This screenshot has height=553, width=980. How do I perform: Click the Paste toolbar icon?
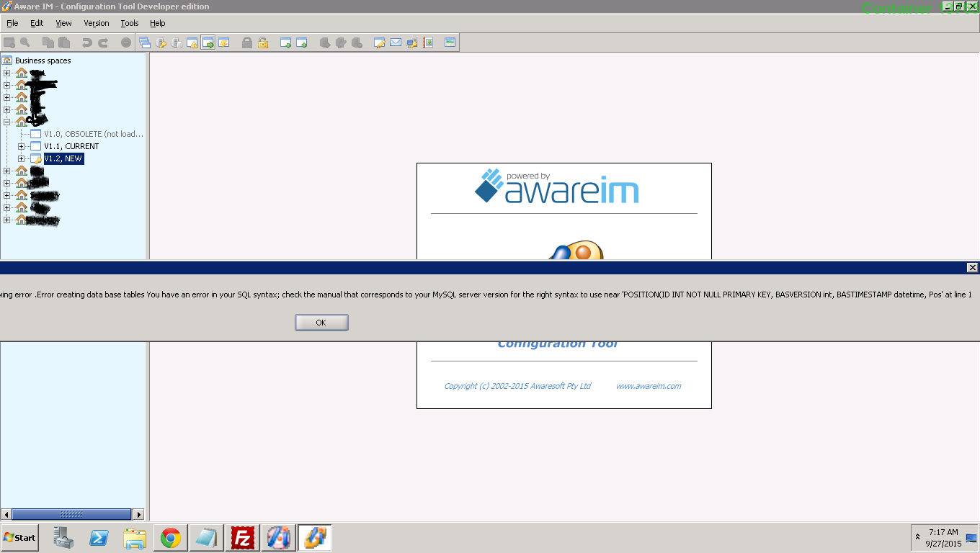(x=64, y=42)
